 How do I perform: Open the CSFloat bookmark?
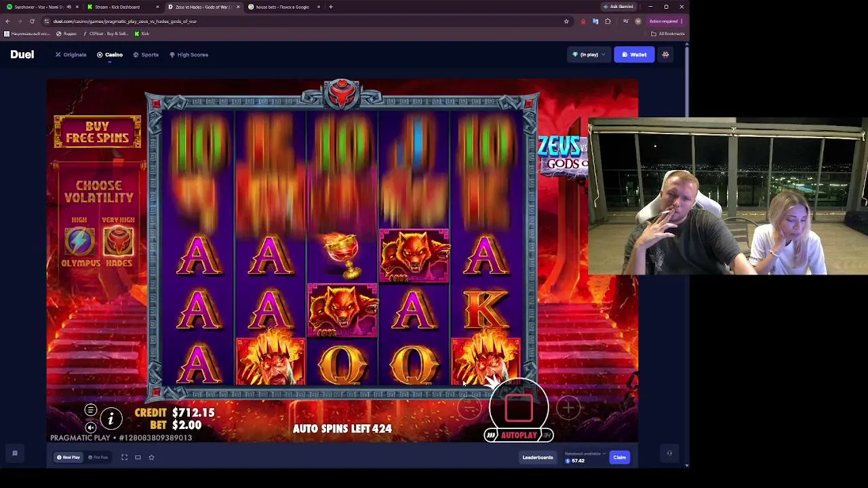(x=106, y=33)
